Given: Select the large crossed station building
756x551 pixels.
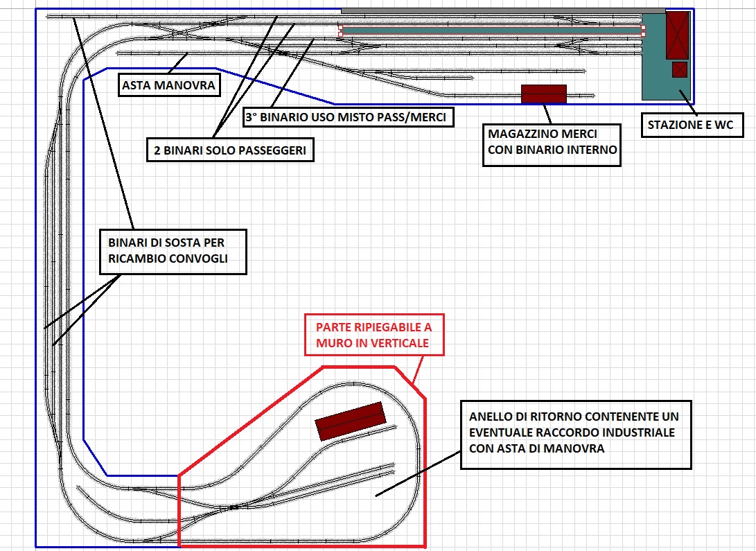Looking at the screenshot, I should (x=676, y=35).
